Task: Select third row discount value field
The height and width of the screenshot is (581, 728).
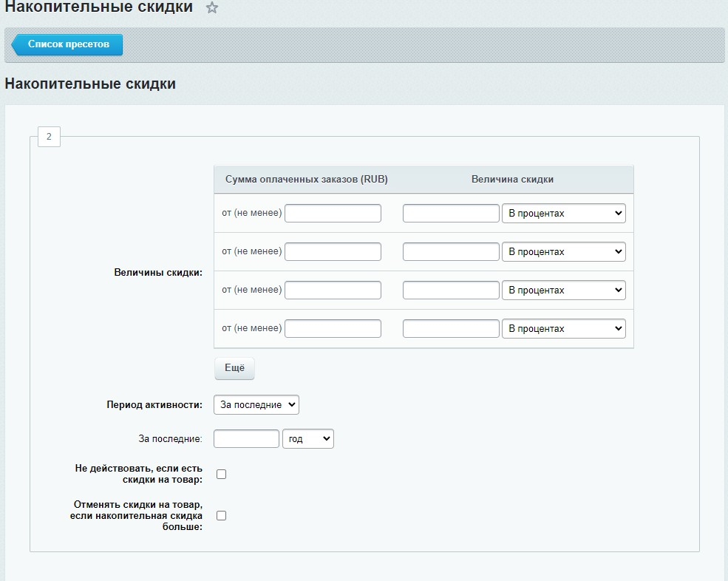Action: (451, 290)
